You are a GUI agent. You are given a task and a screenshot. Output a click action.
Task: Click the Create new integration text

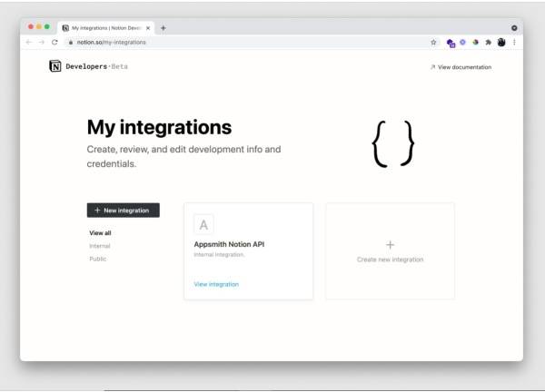coord(390,260)
